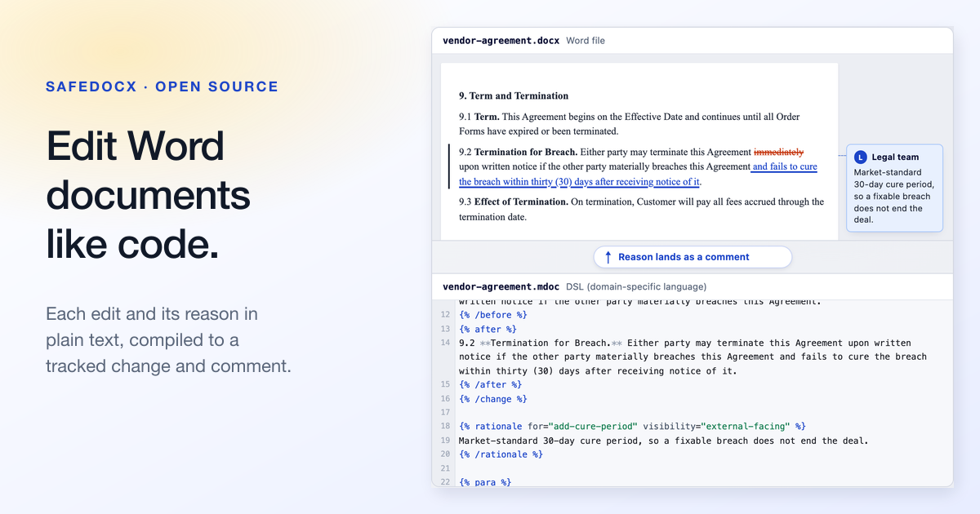This screenshot has height=514, width=980.
Task: Click line number 14 in code gutter
Action: [x=445, y=343]
